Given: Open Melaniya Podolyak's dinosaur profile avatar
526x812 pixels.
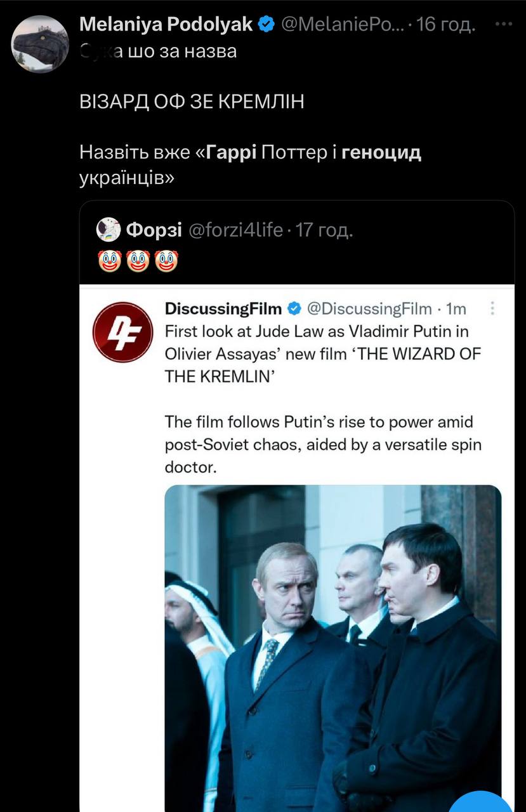Looking at the screenshot, I should (x=40, y=44).
